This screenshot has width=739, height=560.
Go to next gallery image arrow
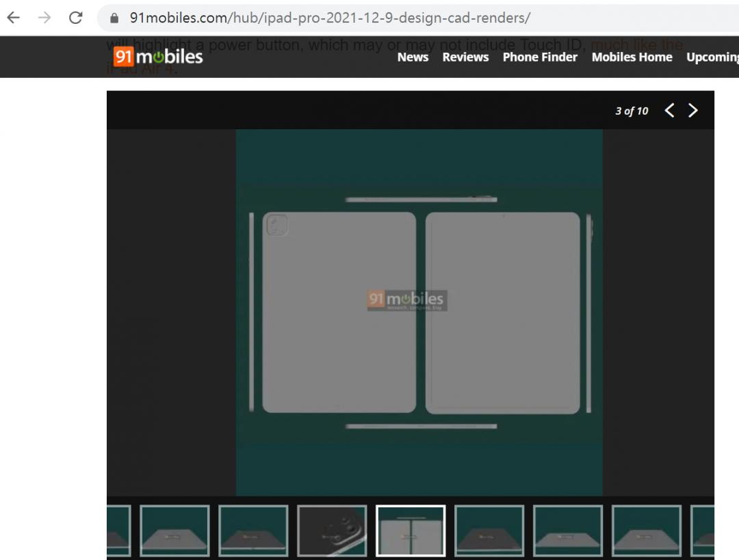[x=693, y=111]
